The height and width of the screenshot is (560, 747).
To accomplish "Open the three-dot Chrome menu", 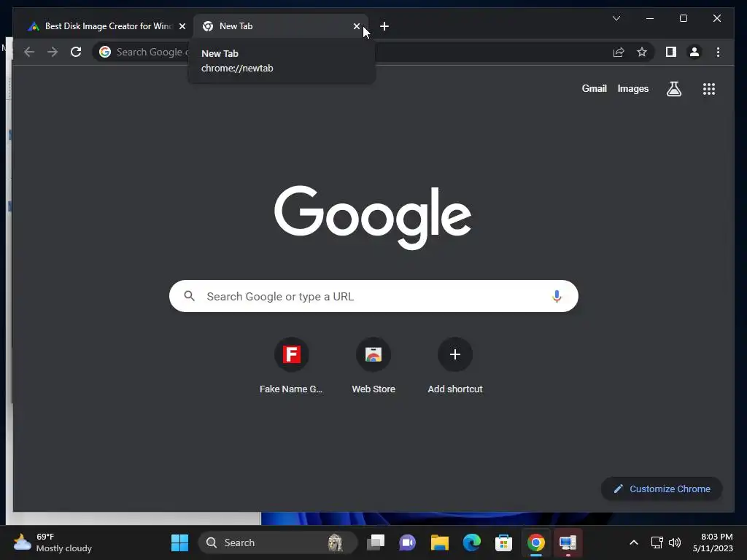I will click(x=718, y=52).
